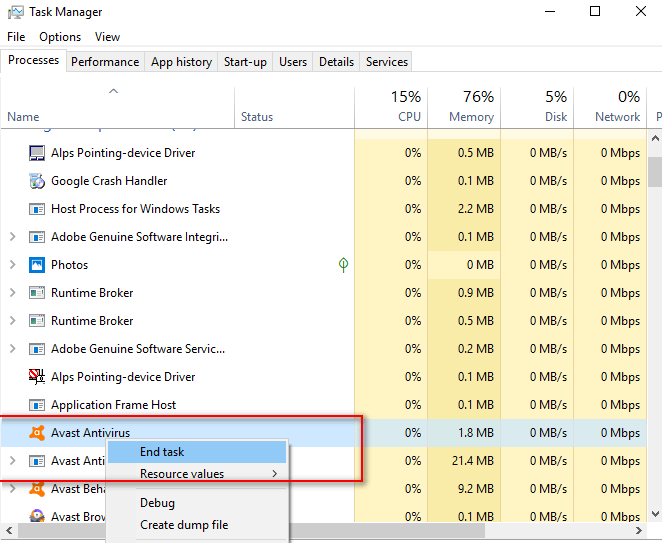
Task: Click the vertical scrollbar up arrow
Action: [x=655, y=138]
